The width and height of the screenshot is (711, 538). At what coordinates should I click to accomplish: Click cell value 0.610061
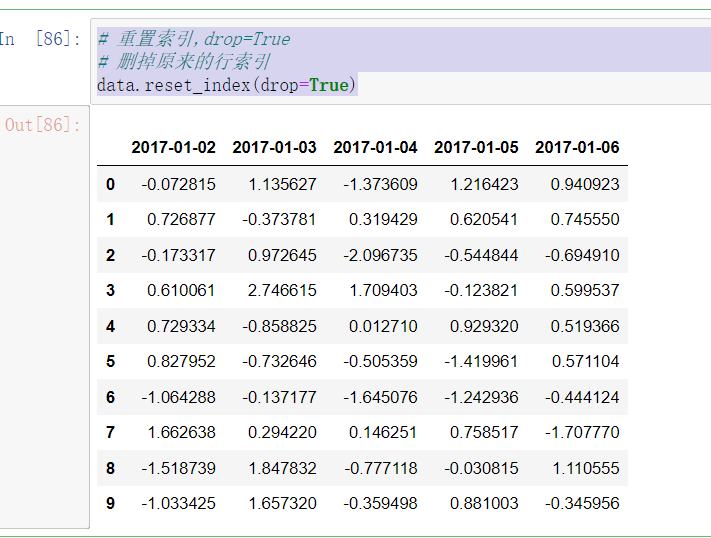point(181,290)
